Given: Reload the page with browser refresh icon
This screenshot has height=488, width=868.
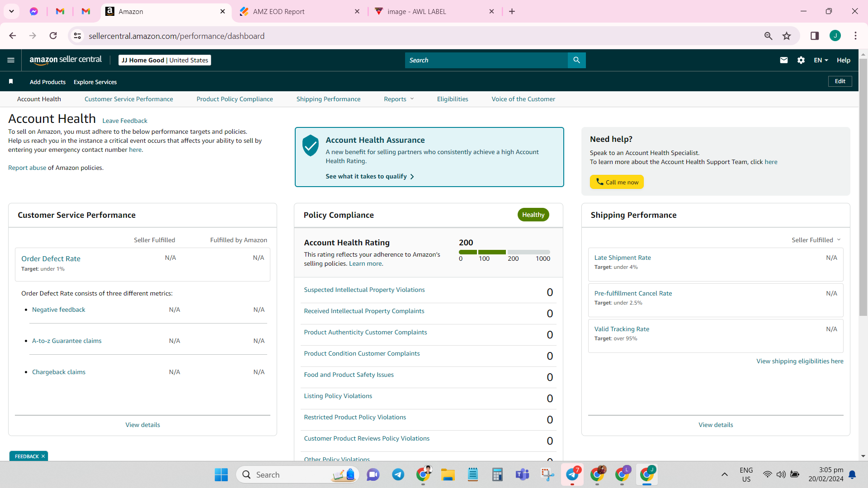Looking at the screenshot, I should click(x=53, y=36).
